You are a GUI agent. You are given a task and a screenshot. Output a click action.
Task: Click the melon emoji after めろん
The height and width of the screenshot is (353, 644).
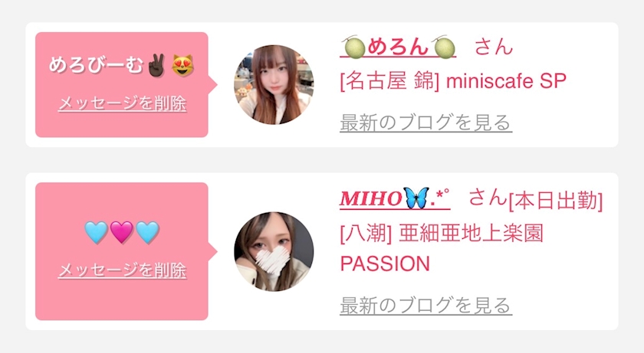pos(445,47)
